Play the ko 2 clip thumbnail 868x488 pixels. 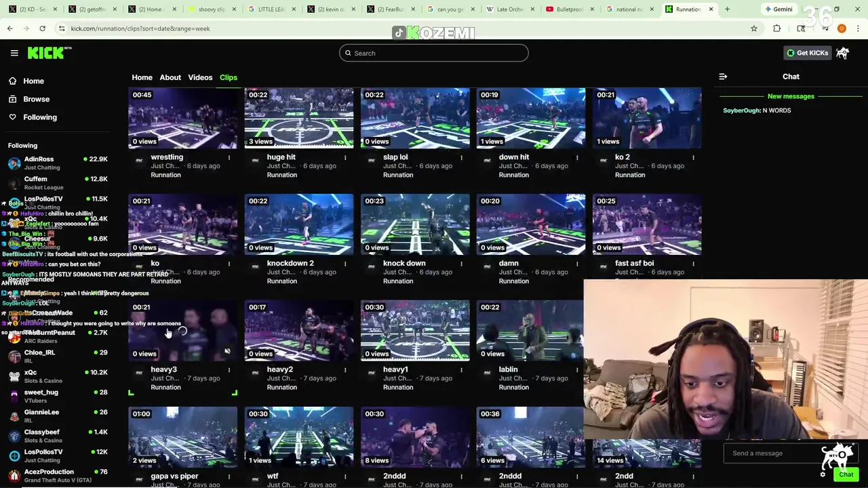[x=647, y=118]
